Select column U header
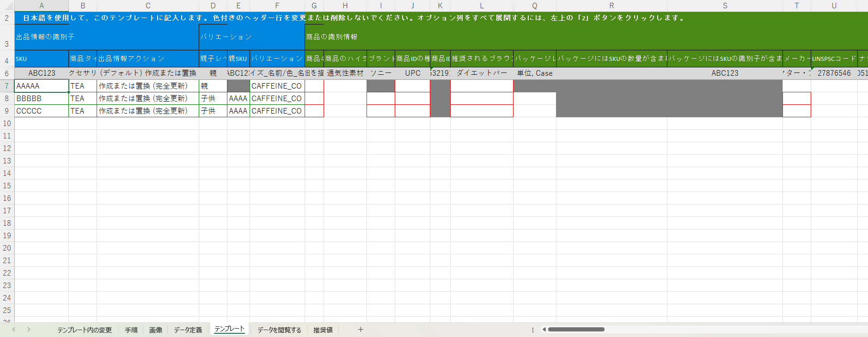868x337 pixels. [x=834, y=6]
